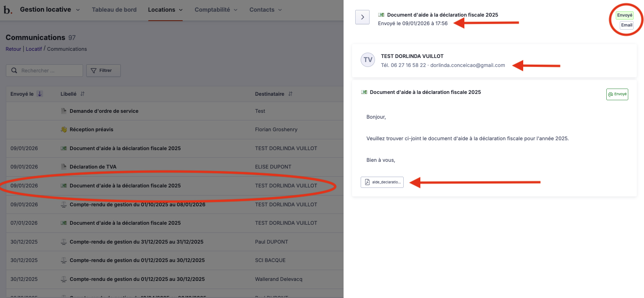
Task: Expand the Comptabilité menu
Action: (216, 9)
